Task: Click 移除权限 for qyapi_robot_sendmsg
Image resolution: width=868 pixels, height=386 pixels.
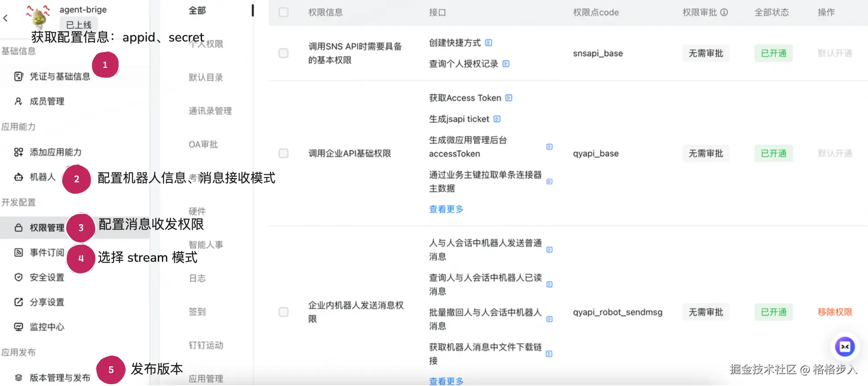Action: 834,312
